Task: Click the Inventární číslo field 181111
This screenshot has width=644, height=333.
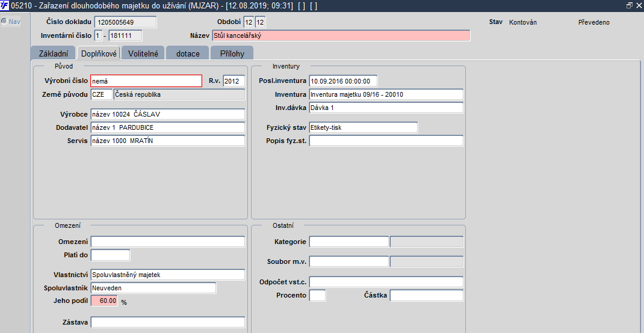Action: click(x=125, y=35)
